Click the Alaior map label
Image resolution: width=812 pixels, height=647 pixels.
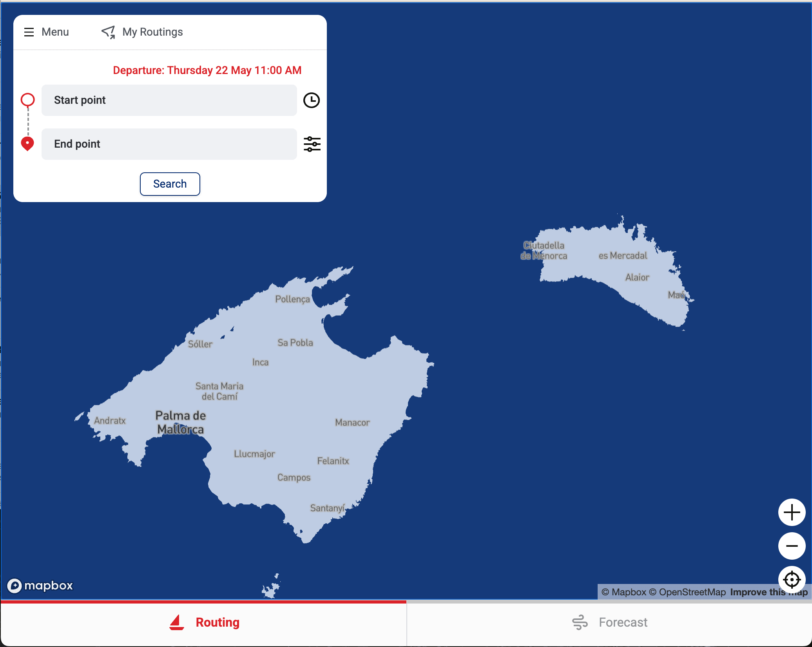tap(638, 278)
